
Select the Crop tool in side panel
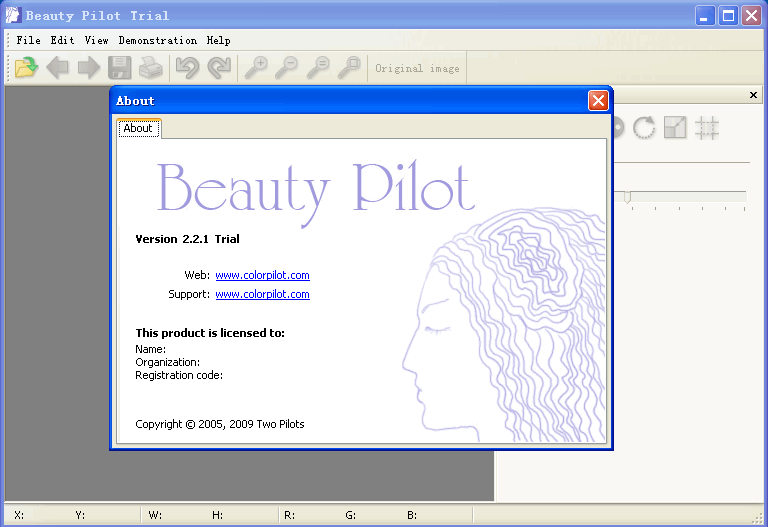click(707, 128)
